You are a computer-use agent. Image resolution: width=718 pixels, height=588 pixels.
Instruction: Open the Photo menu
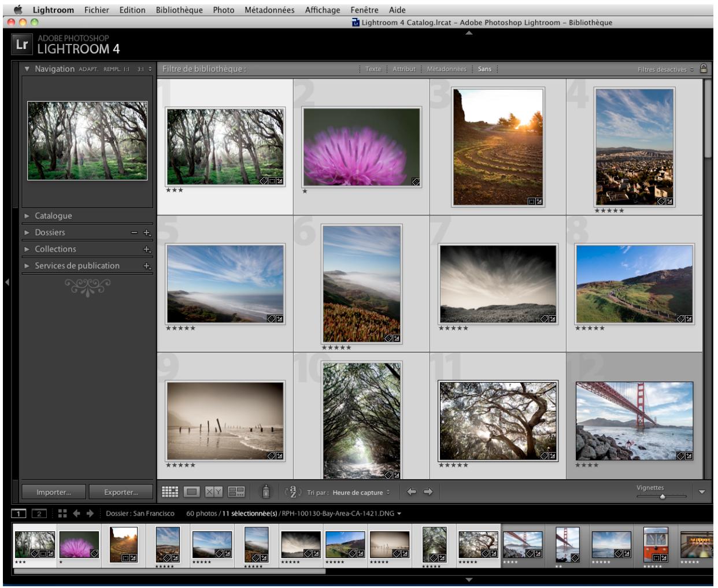(x=224, y=10)
